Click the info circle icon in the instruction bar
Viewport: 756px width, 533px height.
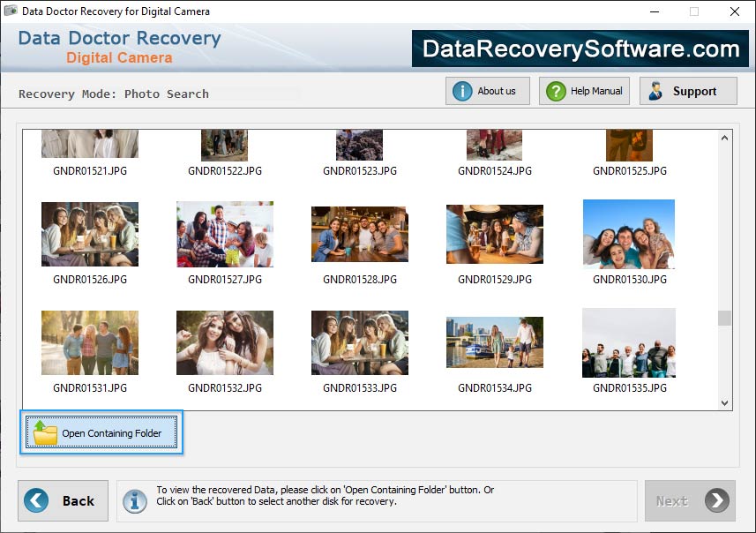134,500
